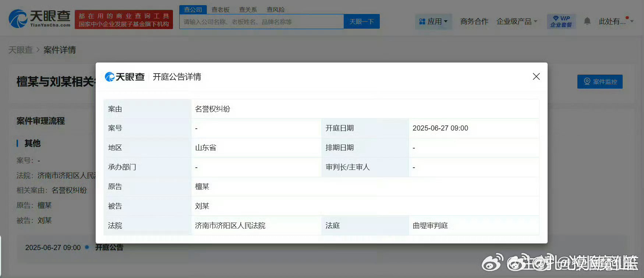
Task: Open the 此处有... account dropdown
Action: click(616, 21)
